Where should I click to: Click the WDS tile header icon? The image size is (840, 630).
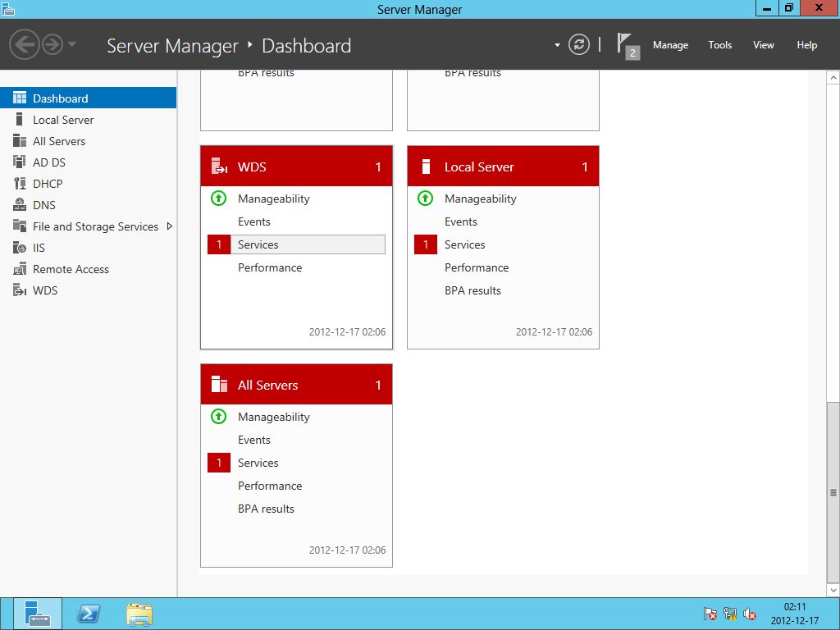pos(219,167)
